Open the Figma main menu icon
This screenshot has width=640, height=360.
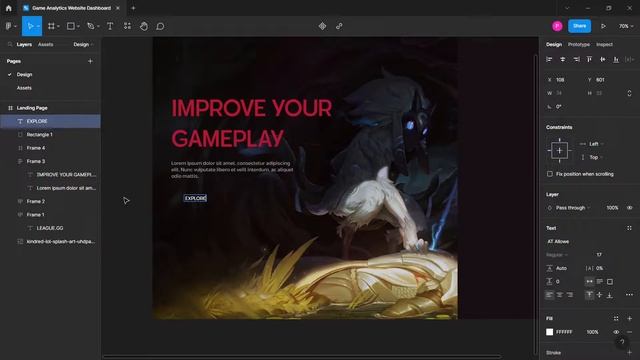[x=9, y=26]
